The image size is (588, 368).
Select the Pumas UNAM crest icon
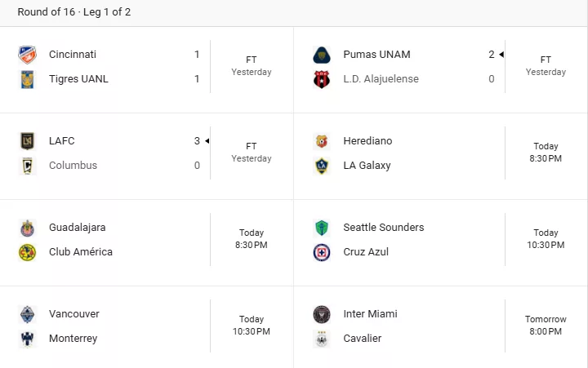pyautogui.click(x=322, y=55)
